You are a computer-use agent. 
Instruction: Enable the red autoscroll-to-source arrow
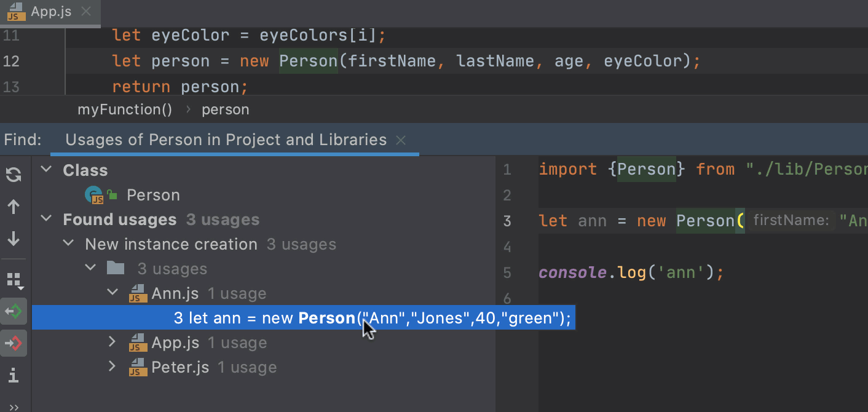point(14,343)
